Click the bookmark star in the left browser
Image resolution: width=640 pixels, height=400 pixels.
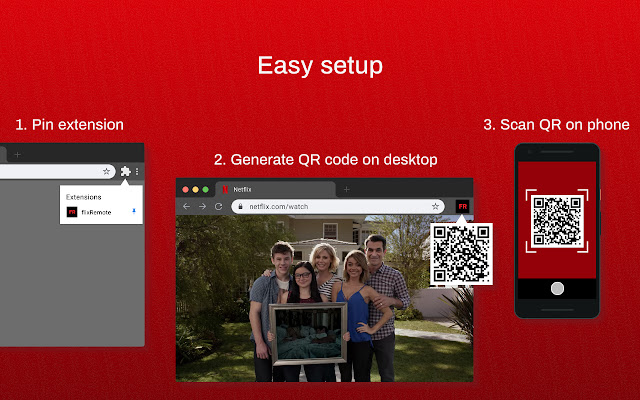click(x=106, y=171)
